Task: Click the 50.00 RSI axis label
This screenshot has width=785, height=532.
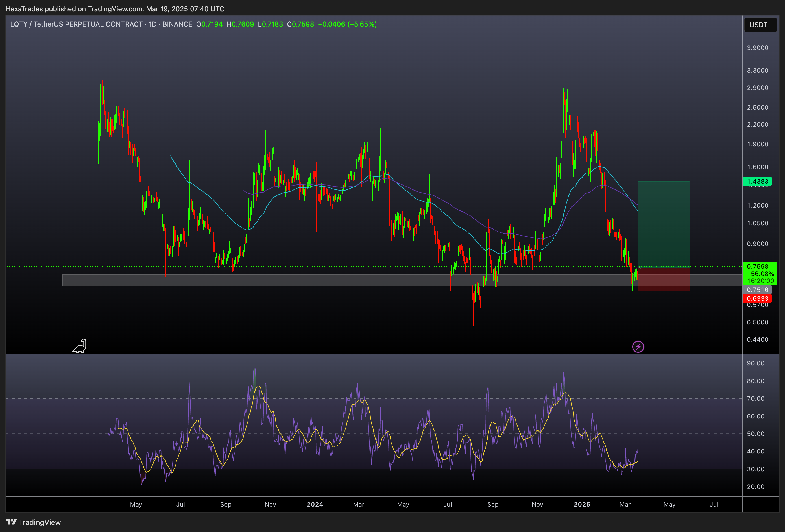Action: [755, 434]
